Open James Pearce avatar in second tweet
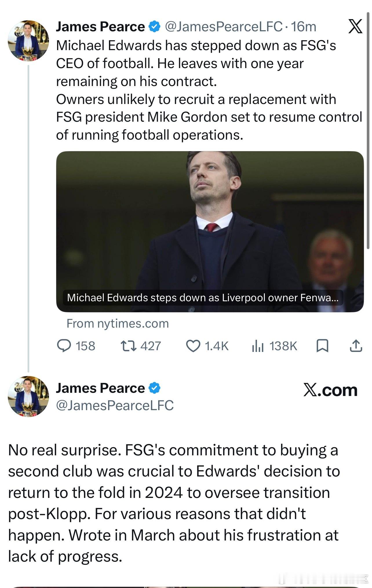 [28, 397]
